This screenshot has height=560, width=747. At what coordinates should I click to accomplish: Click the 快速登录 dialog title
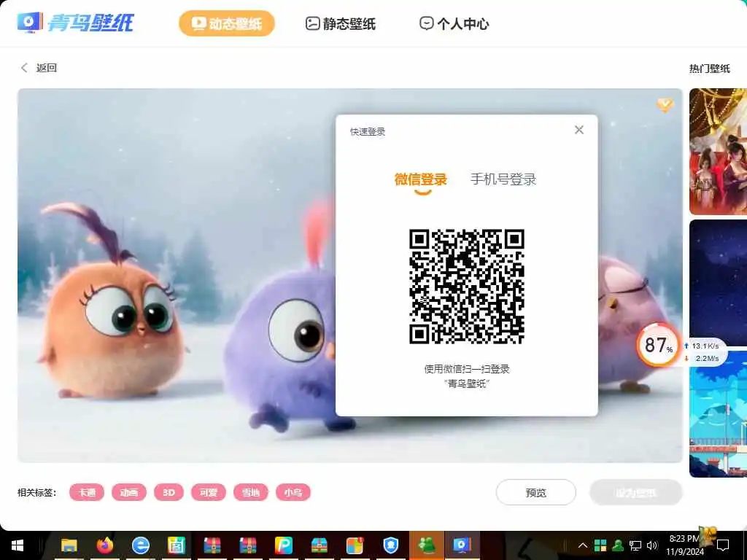368,131
